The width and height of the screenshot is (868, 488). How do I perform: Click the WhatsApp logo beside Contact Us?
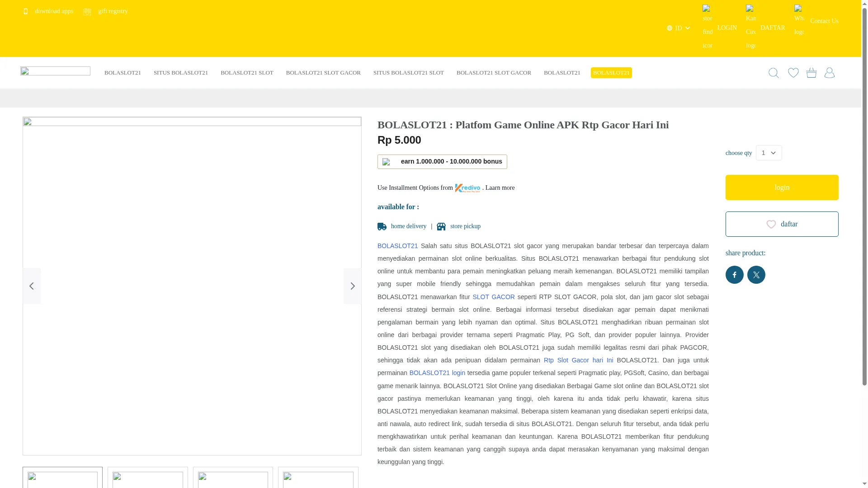coord(799,21)
